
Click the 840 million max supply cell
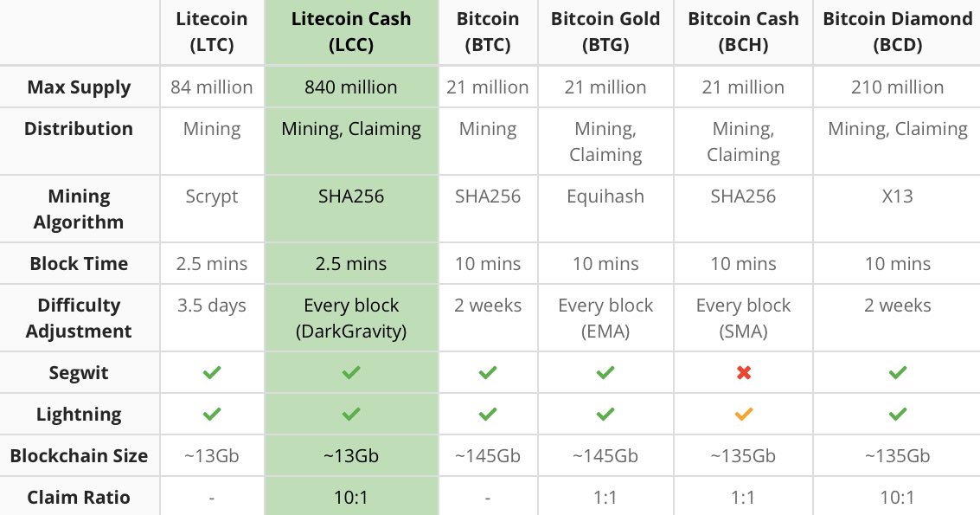tap(351, 87)
